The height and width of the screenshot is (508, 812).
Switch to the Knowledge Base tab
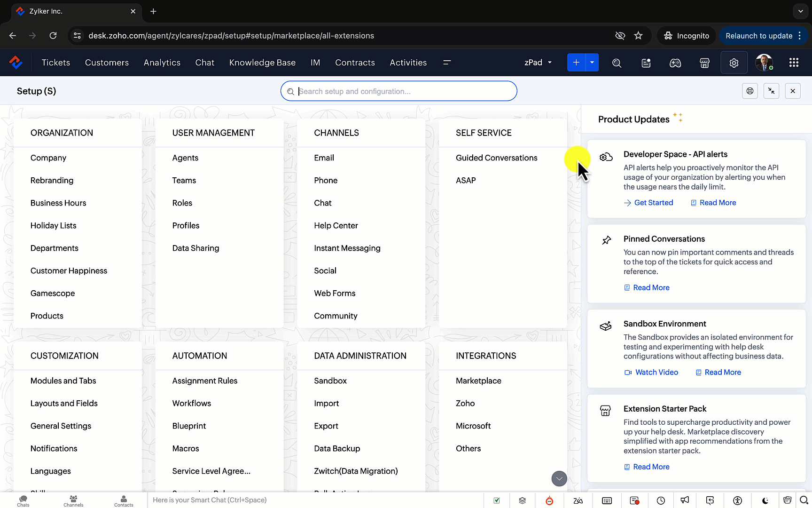click(262, 63)
